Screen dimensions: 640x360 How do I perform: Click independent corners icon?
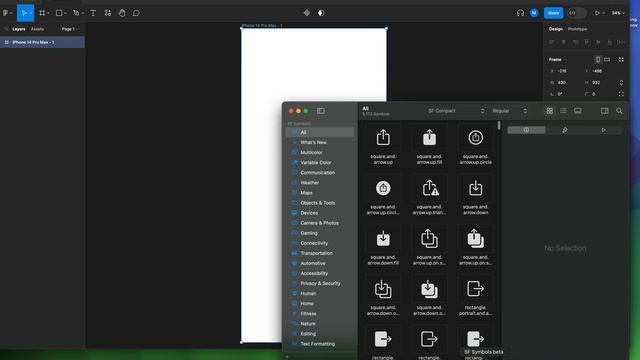621,94
